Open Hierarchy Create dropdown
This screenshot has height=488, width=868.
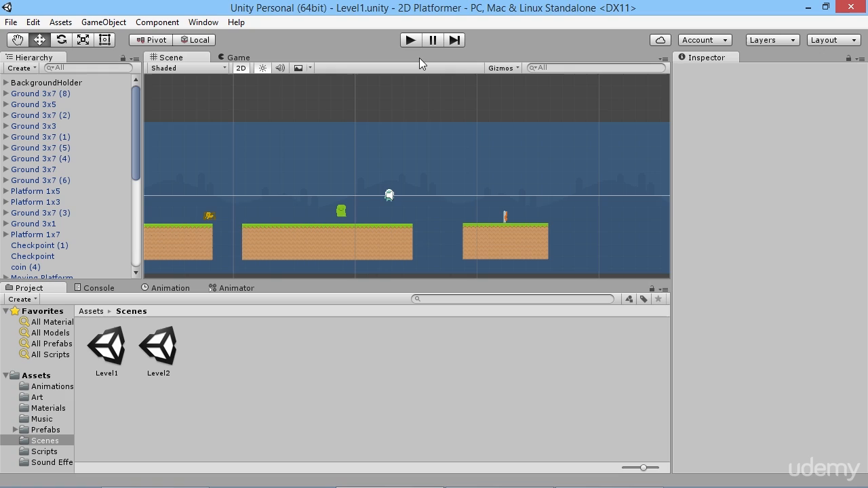coord(21,68)
